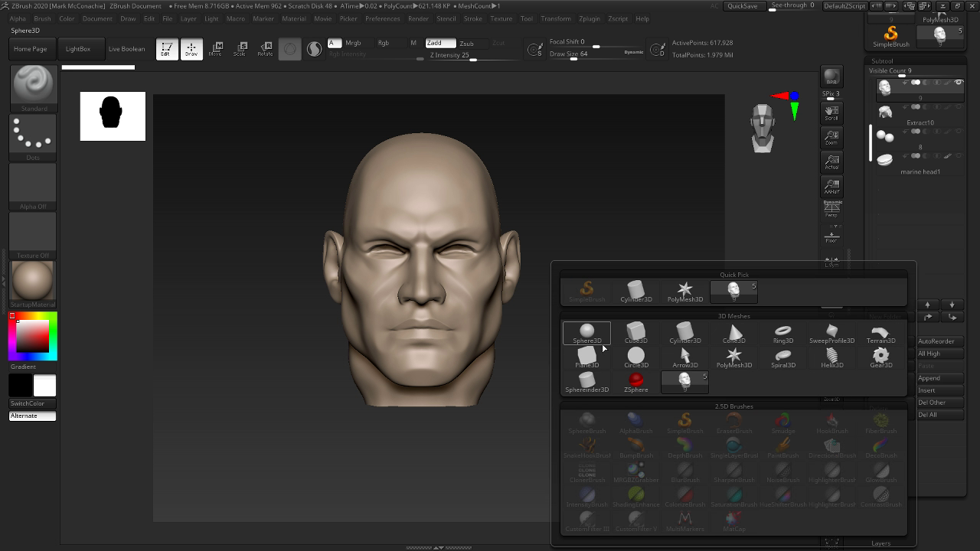Pick PolyMesh3D in the 3D Meshes section
980x551 pixels.
(733, 358)
